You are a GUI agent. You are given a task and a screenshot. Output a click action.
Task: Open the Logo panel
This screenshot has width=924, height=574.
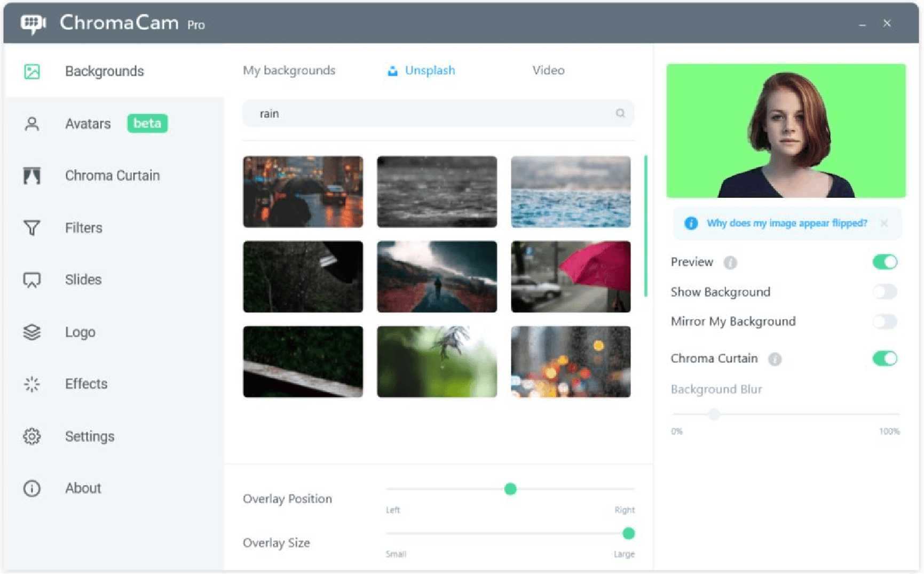(x=80, y=332)
